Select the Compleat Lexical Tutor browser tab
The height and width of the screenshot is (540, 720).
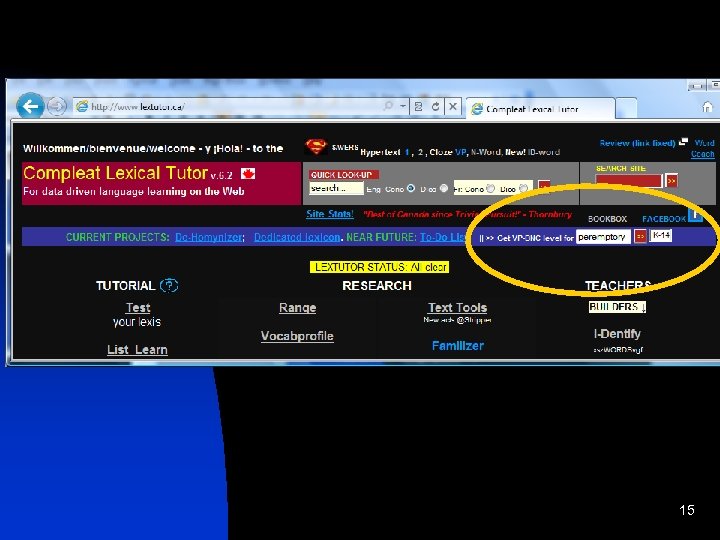coord(540,109)
